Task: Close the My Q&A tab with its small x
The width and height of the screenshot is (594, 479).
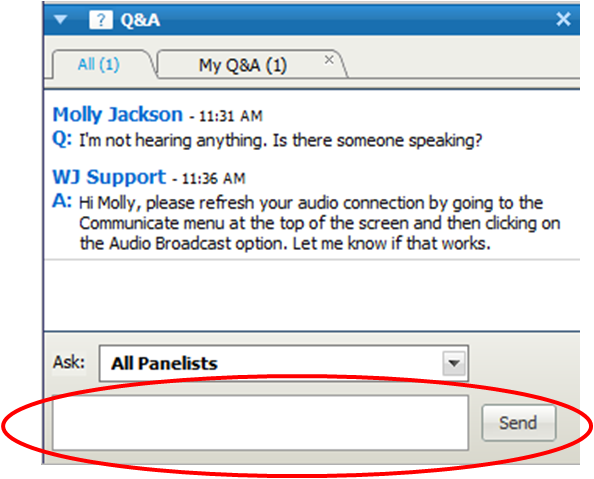Action: pyautogui.click(x=329, y=59)
